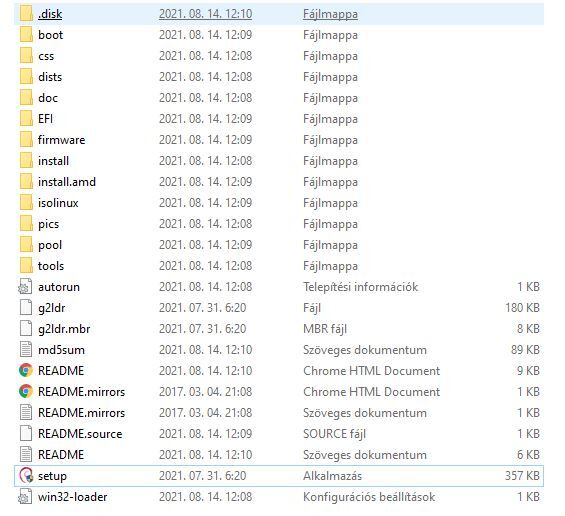Select the firmware folder name
565x516 pixels.
[x=62, y=140]
